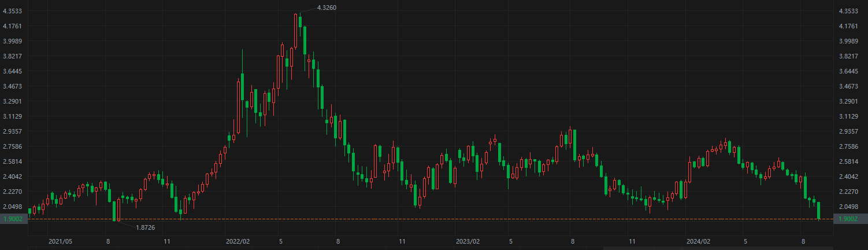Screen dimensions: 868x250
Task: Click the horizontal scrollbar at chart bottom
Action: 717,248
